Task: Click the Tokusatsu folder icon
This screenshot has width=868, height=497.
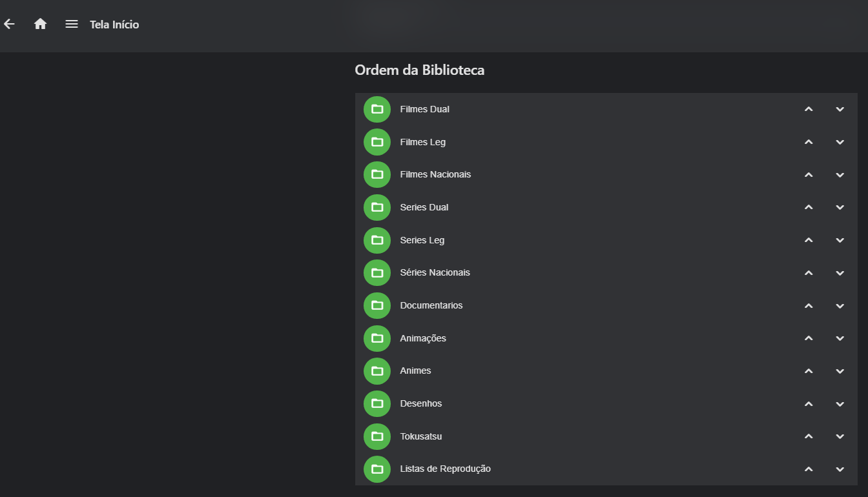Action: (x=377, y=436)
